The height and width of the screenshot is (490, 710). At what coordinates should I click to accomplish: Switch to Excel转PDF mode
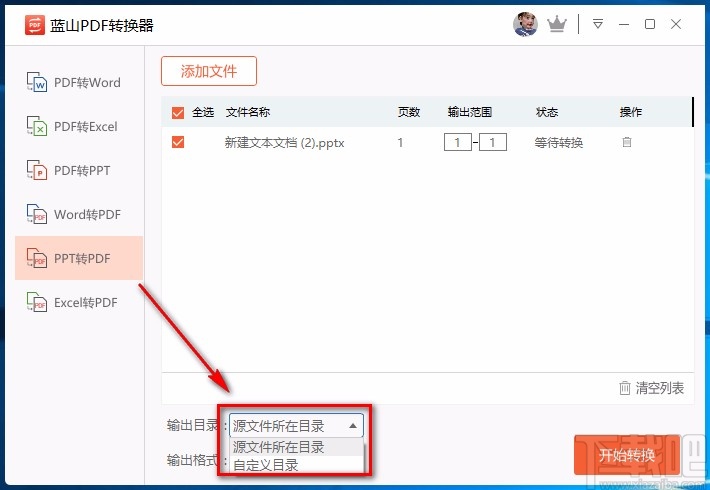click(x=79, y=302)
